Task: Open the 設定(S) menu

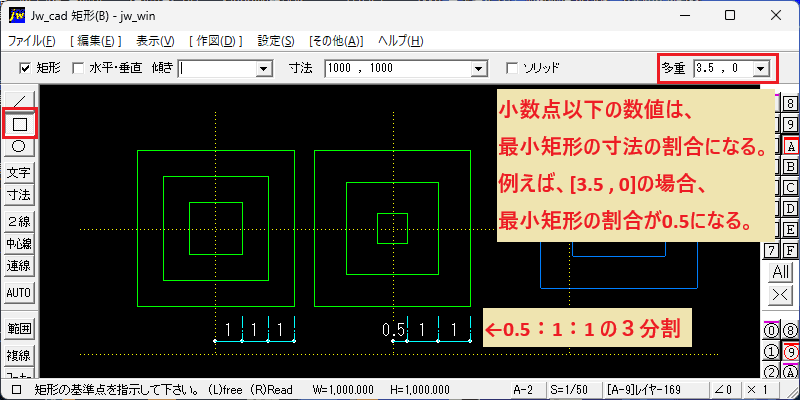Action: click(x=276, y=41)
